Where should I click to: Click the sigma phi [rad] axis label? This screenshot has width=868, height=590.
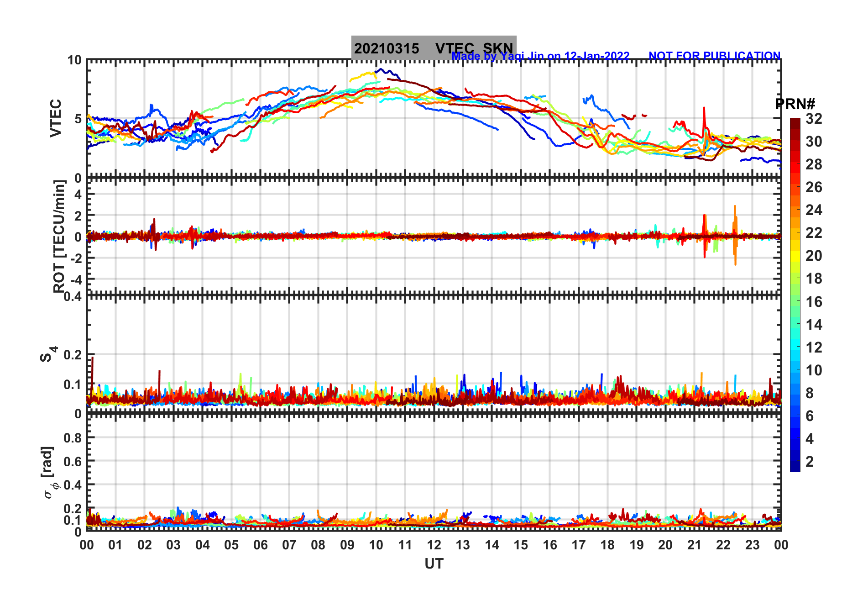(x=49, y=473)
